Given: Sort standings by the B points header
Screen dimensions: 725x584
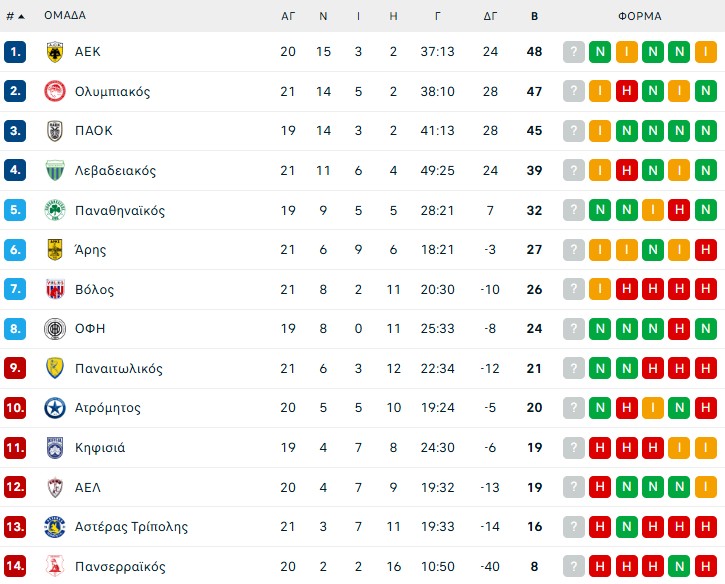Looking at the screenshot, I should [534, 16].
